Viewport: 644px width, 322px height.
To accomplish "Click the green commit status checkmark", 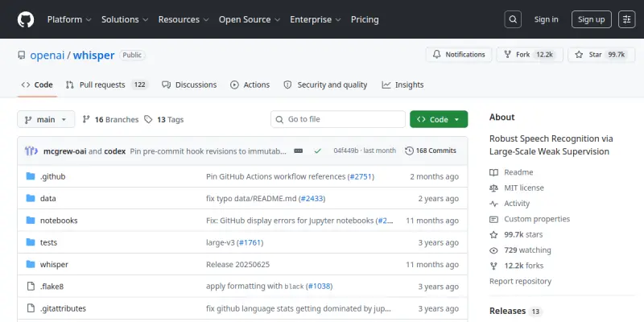I will [x=317, y=151].
